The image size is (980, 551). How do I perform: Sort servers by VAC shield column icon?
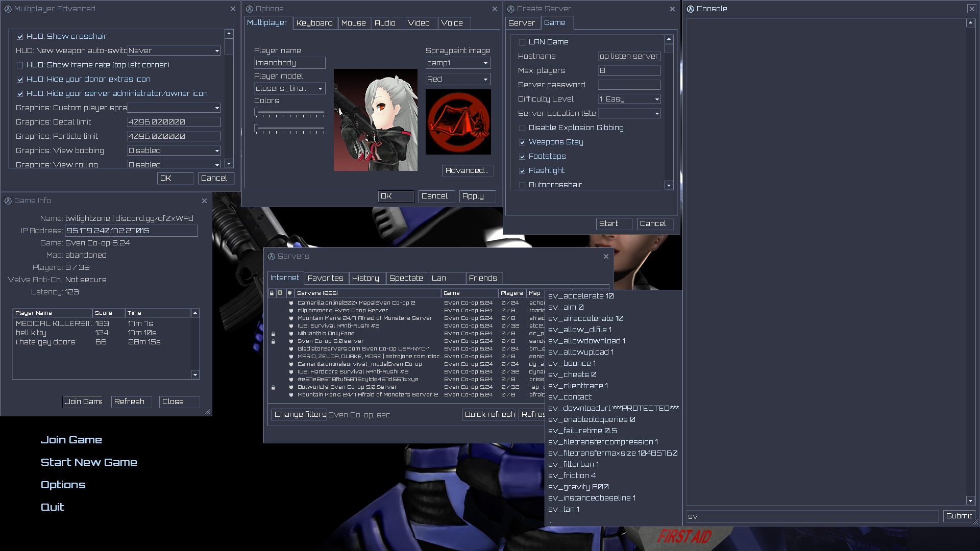(289, 293)
